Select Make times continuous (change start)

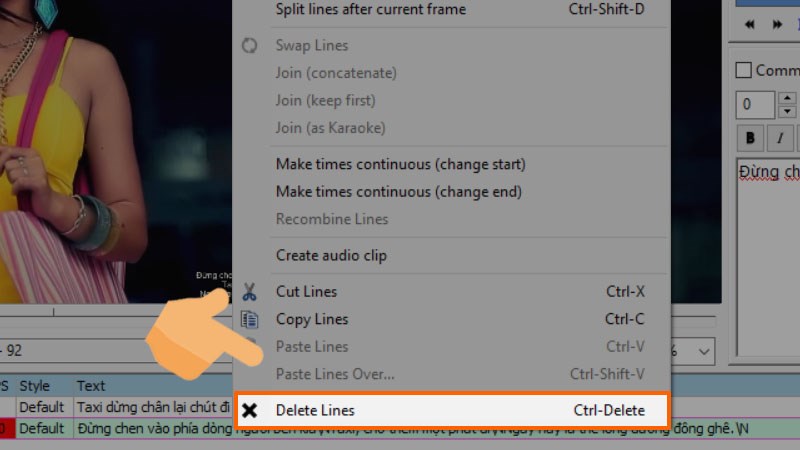(x=401, y=164)
